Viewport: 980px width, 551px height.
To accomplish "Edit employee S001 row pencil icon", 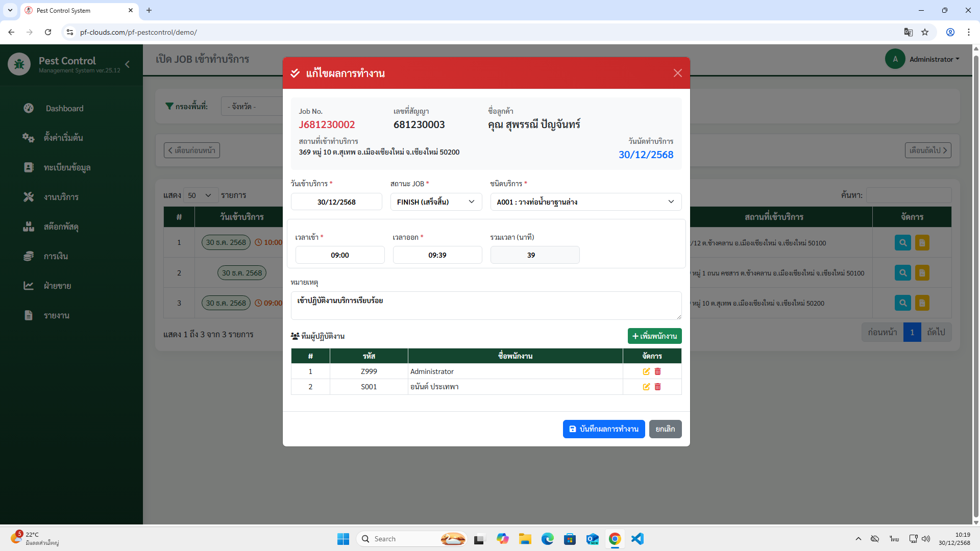I will (x=646, y=387).
